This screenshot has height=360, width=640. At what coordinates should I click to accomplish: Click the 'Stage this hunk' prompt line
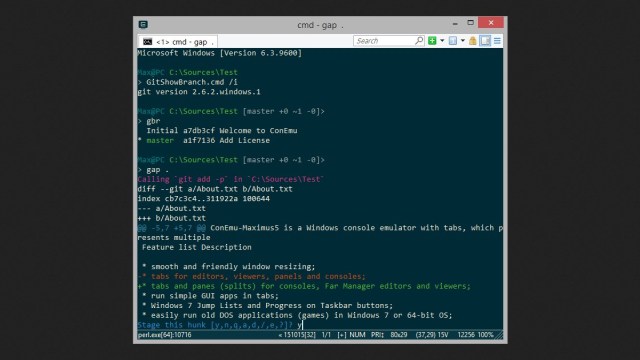coord(220,325)
